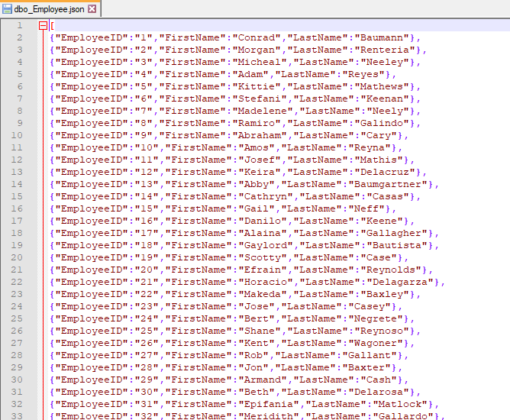Click the last name "Gallagher"

[397, 233]
